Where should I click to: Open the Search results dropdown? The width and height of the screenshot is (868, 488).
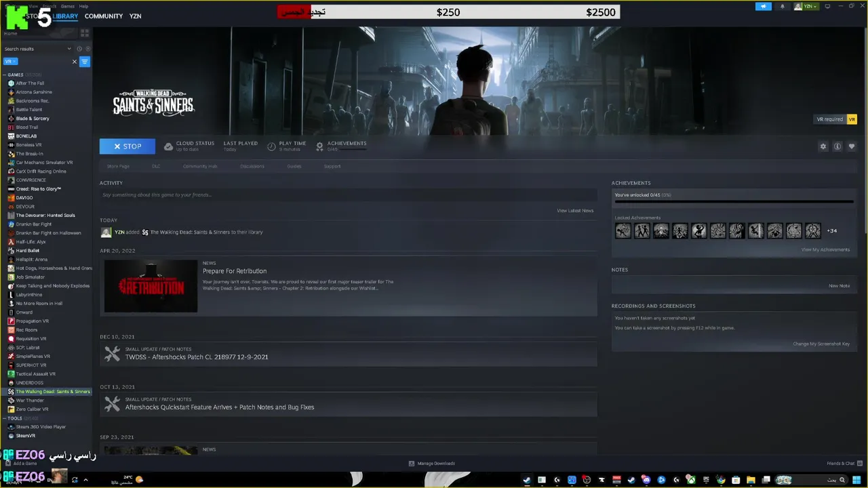tap(37, 49)
